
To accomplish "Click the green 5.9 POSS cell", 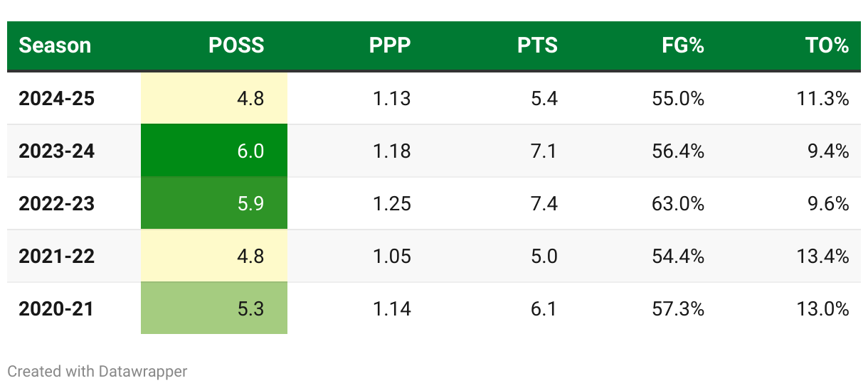I will tap(214, 203).
